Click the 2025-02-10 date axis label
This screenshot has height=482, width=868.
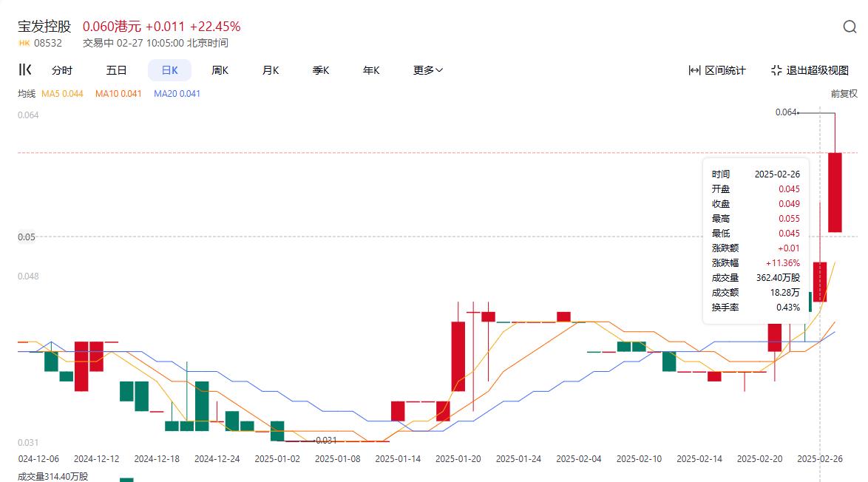click(639, 459)
